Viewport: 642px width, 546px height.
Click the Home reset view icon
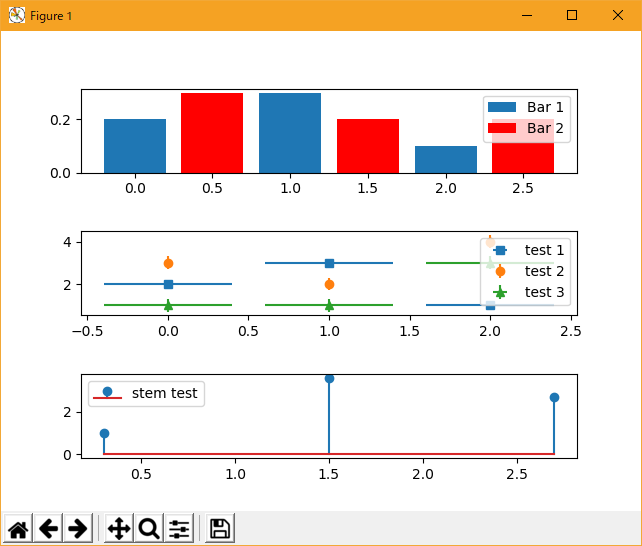[18, 528]
